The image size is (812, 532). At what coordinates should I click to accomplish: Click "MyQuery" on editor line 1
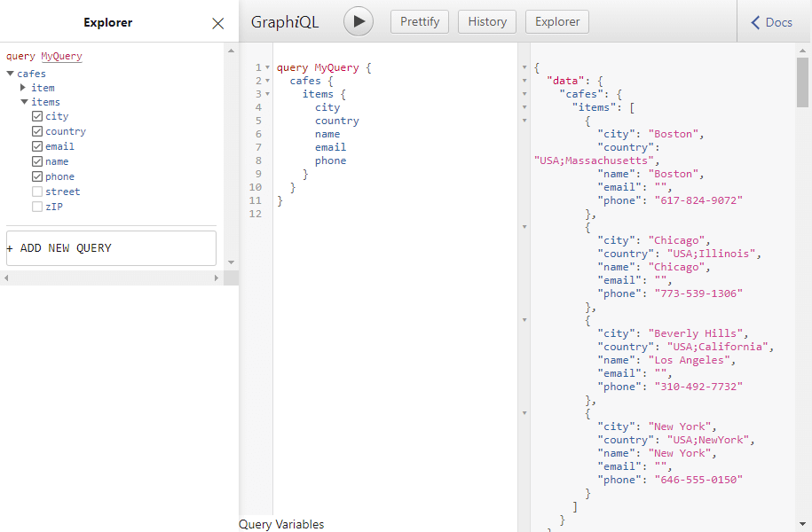[336, 67]
